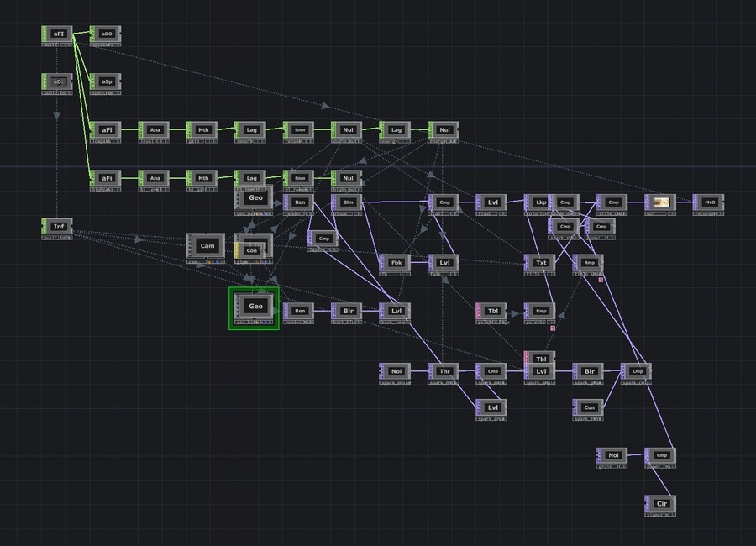Select the Blr node next to lower Ren

click(x=347, y=311)
